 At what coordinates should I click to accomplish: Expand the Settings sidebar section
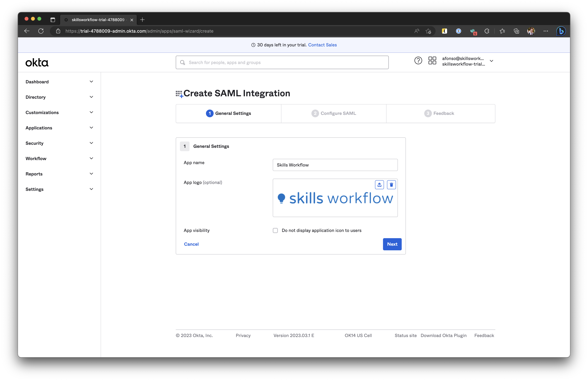coord(59,189)
